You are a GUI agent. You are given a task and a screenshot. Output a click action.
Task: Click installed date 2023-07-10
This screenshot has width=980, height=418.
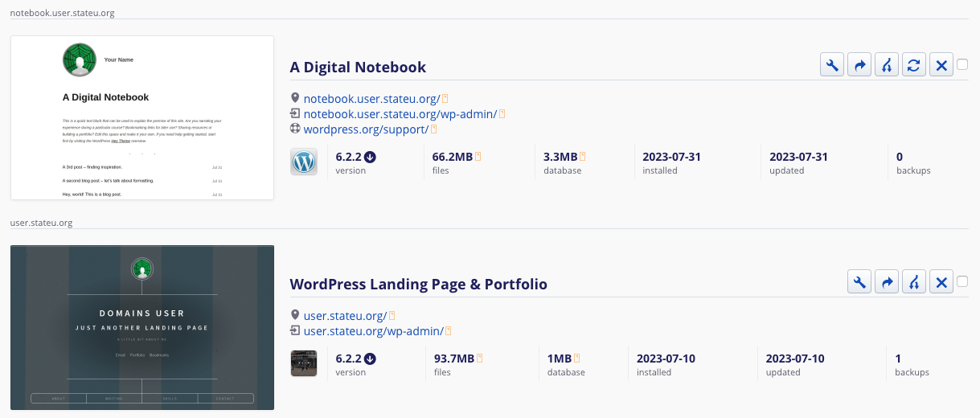tap(666, 359)
